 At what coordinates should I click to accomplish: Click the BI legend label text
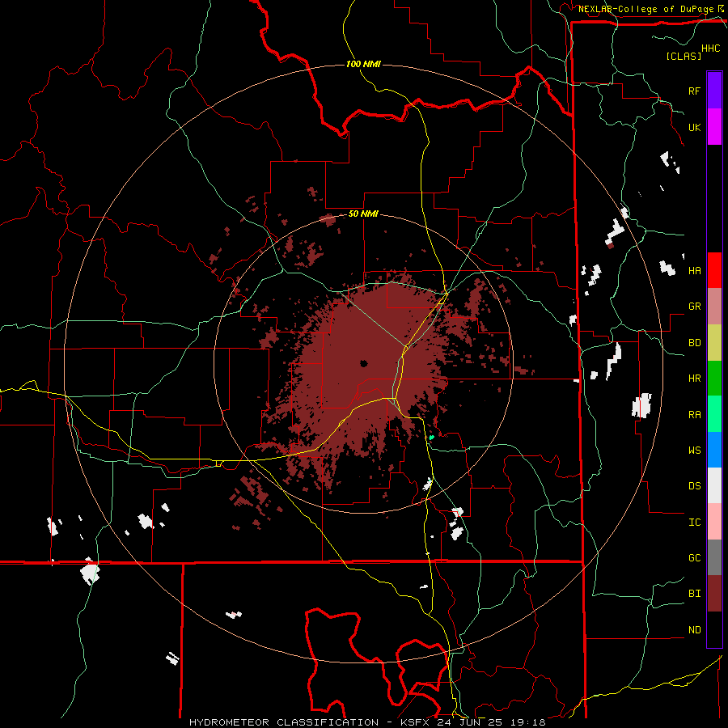694,594
